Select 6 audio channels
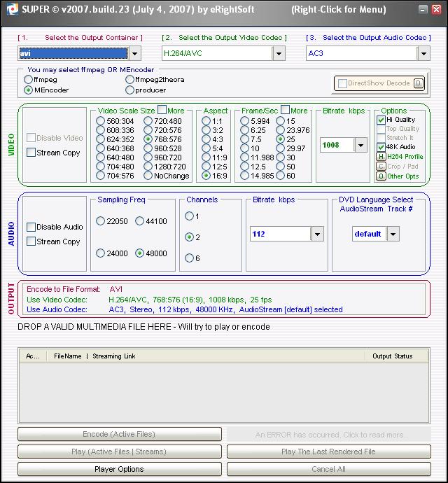The height and width of the screenshot is (483, 448). tap(189, 258)
